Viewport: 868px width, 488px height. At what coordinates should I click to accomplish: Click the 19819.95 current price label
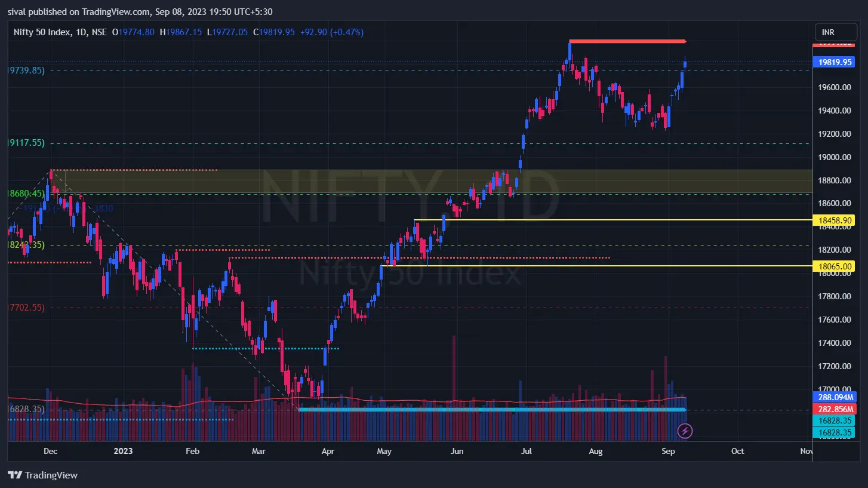pos(834,62)
